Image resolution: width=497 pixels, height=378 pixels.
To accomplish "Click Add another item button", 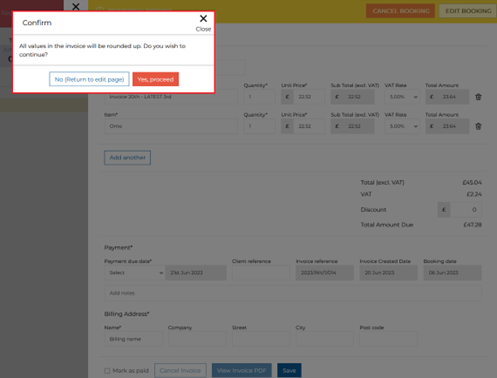I will tap(127, 158).
